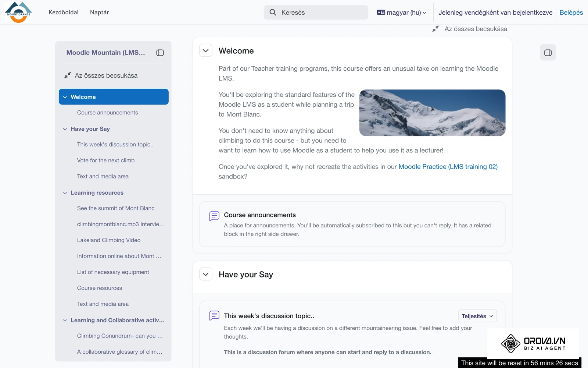Go to Kezdőoldal in top navigation

point(64,12)
